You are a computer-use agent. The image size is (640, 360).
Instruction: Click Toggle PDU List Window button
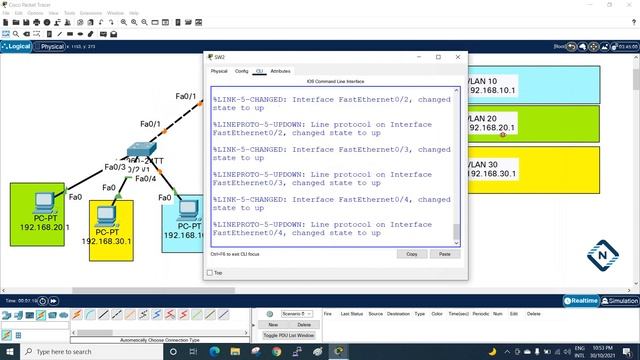click(x=289, y=336)
